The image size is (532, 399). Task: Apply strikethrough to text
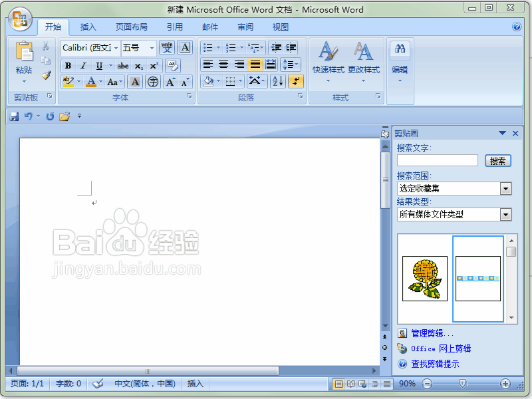pos(123,66)
